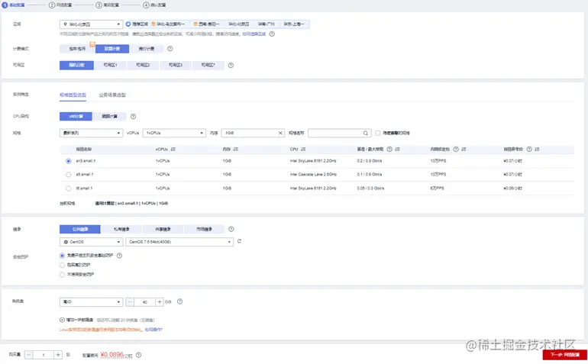The width and height of the screenshot is (588, 364).
Task: Choose availability zone 2
Action: coord(143,65)
